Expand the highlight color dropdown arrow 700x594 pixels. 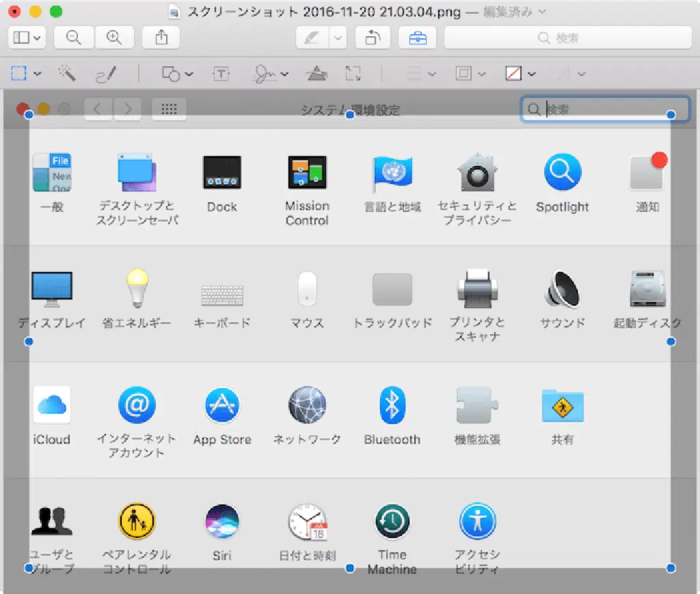(338, 38)
